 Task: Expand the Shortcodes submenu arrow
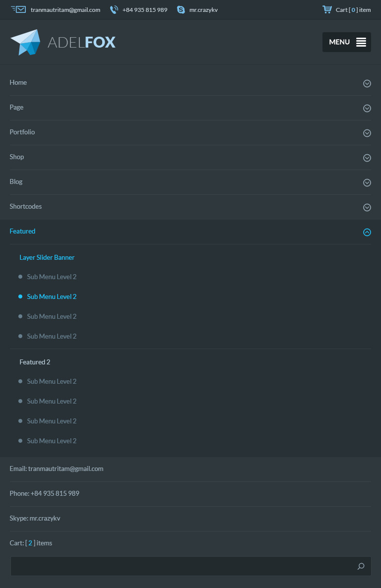point(367,207)
